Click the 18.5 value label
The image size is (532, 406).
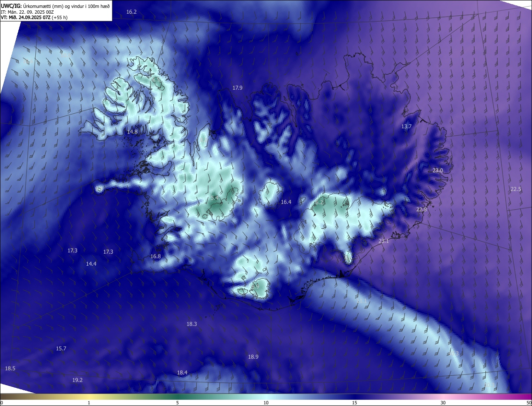click(x=10, y=369)
